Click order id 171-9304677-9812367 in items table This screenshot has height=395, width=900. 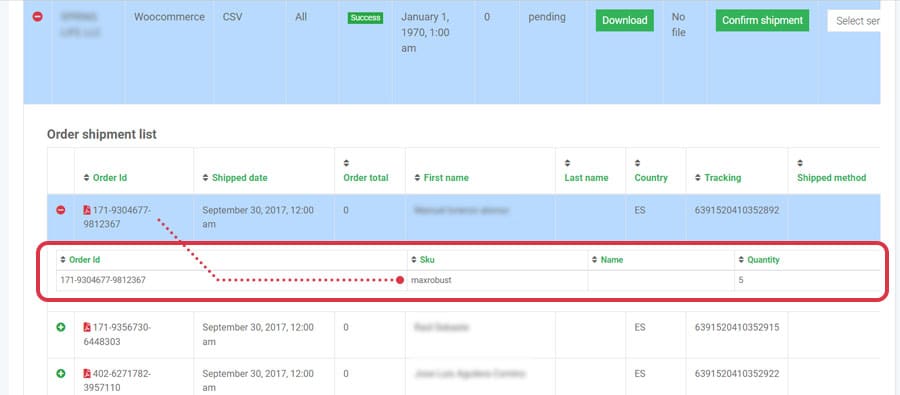click(x=103, y=281)
